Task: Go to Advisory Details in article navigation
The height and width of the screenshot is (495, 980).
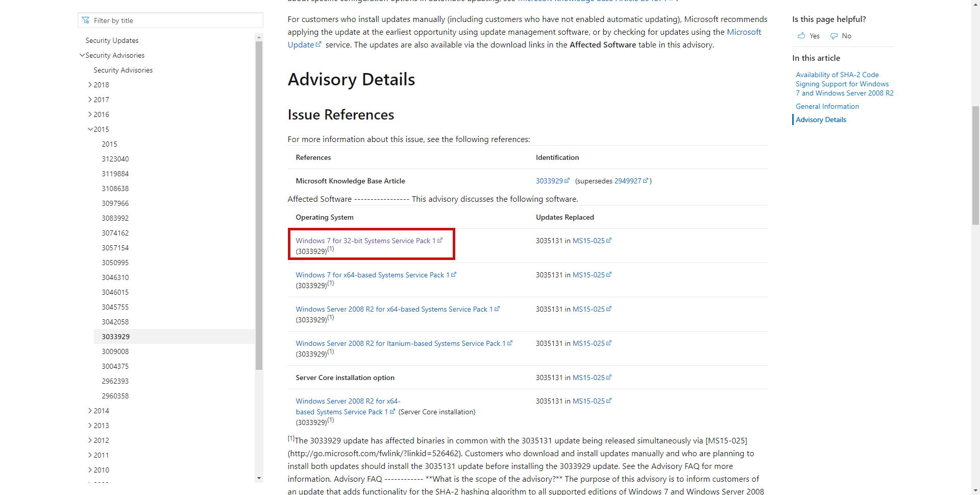Action: coord(821,120)
